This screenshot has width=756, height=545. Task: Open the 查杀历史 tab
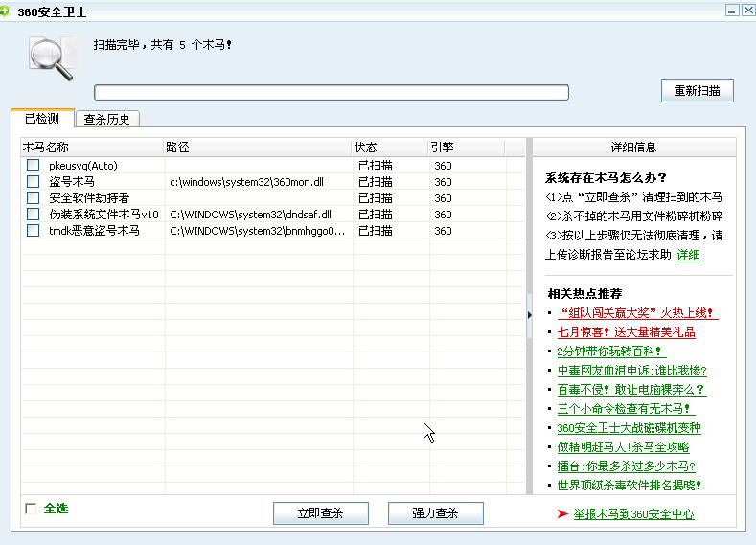point(107,119)
